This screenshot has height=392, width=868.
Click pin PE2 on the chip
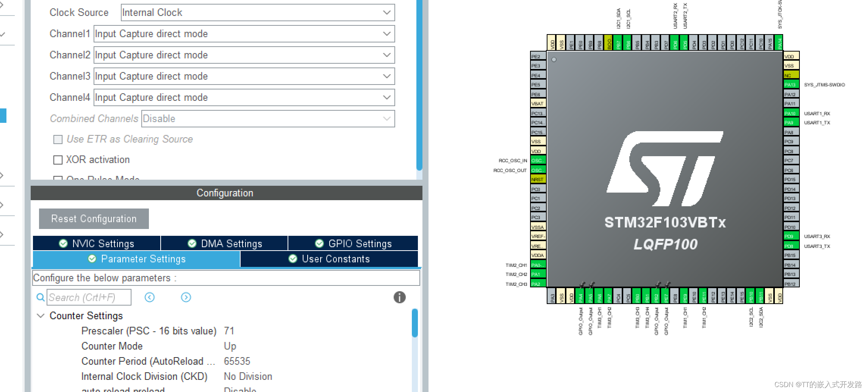[538, 56]
